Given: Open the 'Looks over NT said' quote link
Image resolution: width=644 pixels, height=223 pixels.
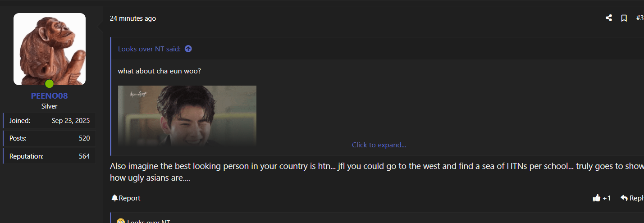Looking at the screenshot, I should point(149,49).
